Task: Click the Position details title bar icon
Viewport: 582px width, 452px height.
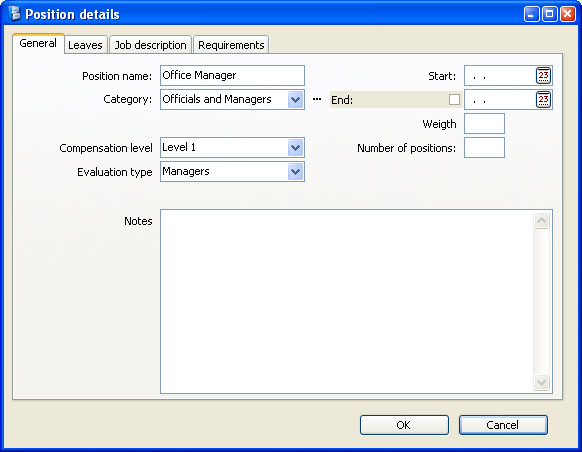Action: (14, 14)
